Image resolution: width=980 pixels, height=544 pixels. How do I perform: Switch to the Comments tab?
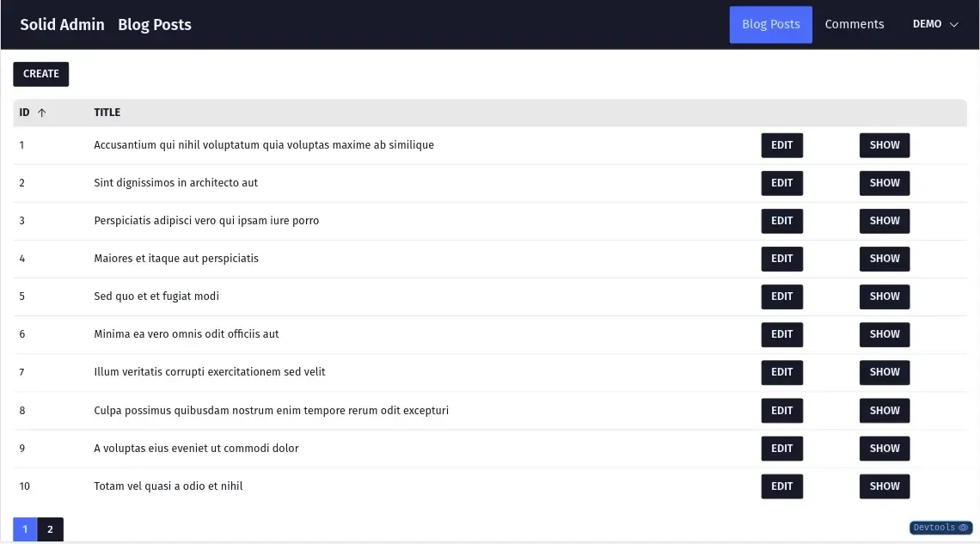tap(854, 24)
